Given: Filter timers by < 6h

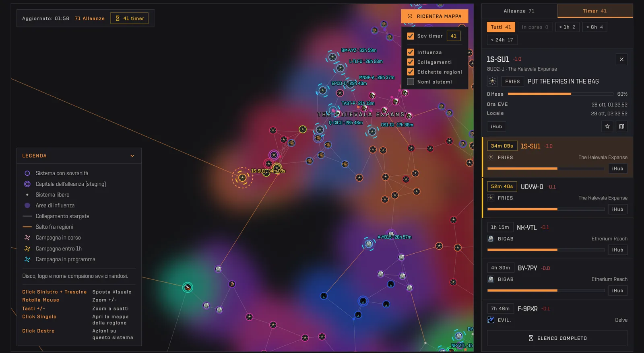Looking at the screenshot, I should tap(594, 27).
